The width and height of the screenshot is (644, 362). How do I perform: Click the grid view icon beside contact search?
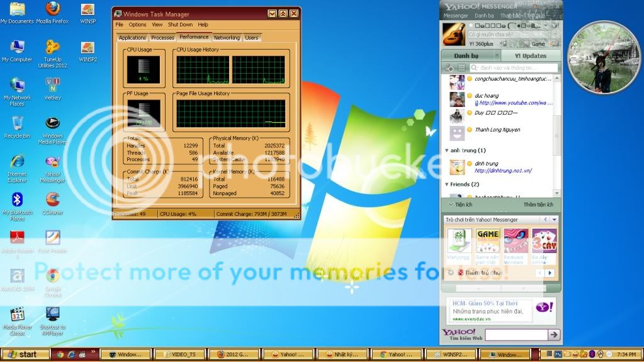[x=461, y=68]
